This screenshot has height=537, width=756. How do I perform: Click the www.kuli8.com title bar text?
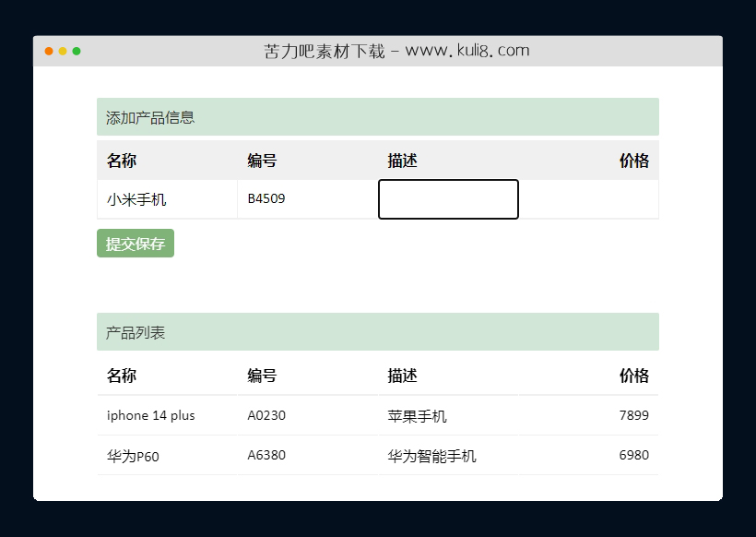396,51
